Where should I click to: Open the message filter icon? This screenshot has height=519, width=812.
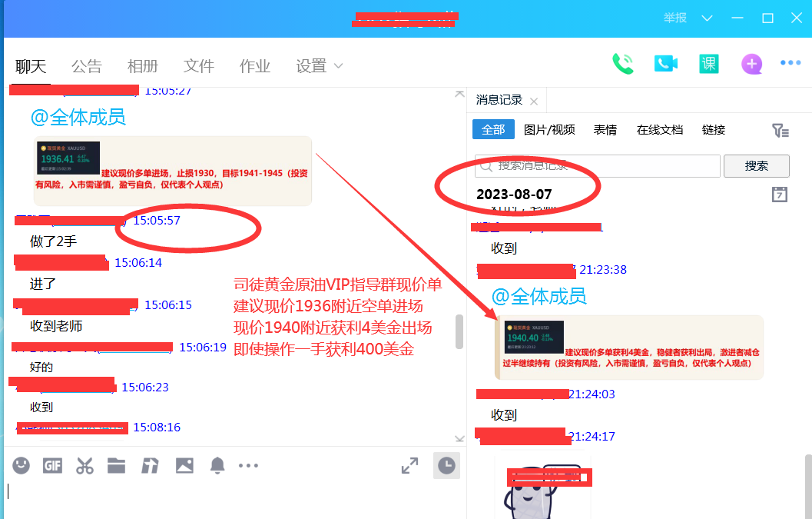point(780,130)
